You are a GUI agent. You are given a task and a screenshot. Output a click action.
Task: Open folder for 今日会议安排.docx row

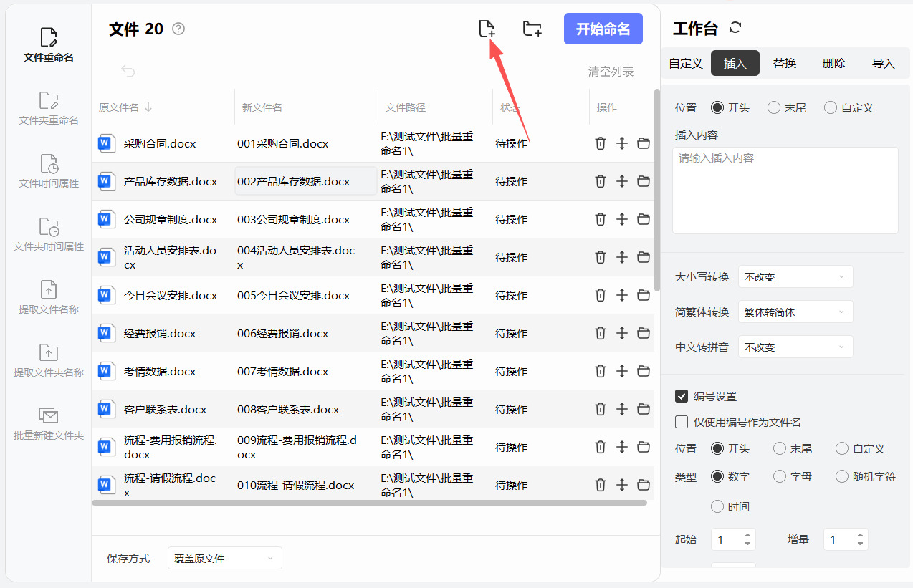click(x=644, y=295)
